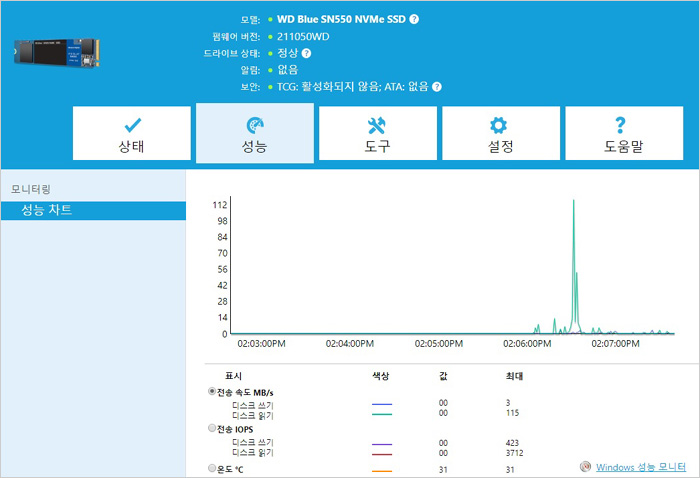Click the 02:03:00PM time label on the chart
Screen dimensions: 700x478
click(261, 344)
